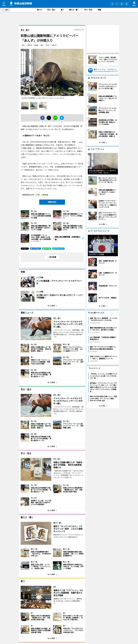The height and width of the screenshot is (644, 138).
Task: Select 特集 in navigation bar
Action: click(99, 10)
